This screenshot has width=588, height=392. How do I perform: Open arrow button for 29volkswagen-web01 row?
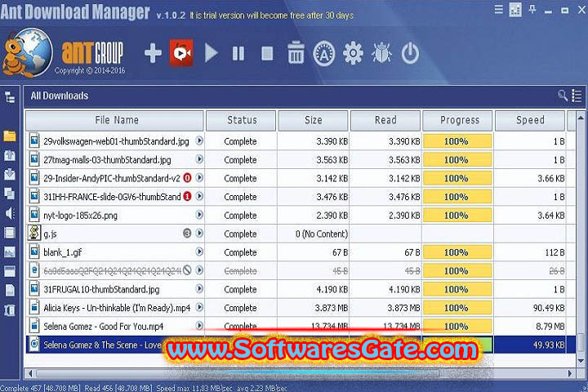tap(199, 140)
